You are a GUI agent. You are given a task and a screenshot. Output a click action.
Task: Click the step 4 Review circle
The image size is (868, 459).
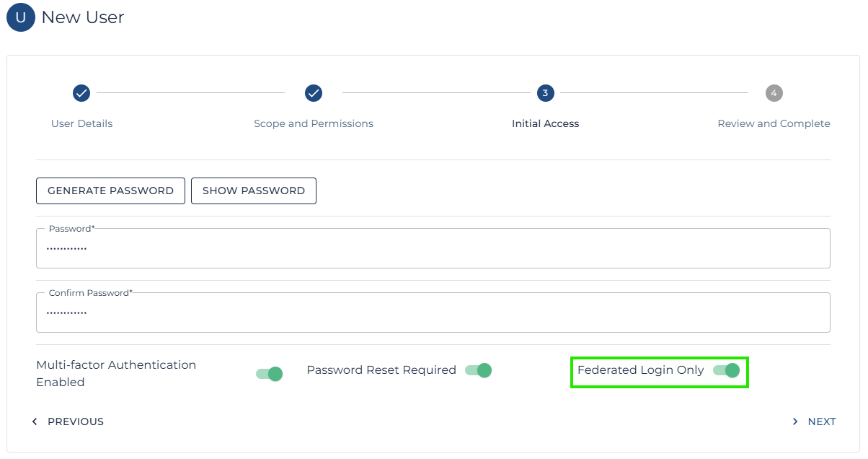[x=774, y=93]
